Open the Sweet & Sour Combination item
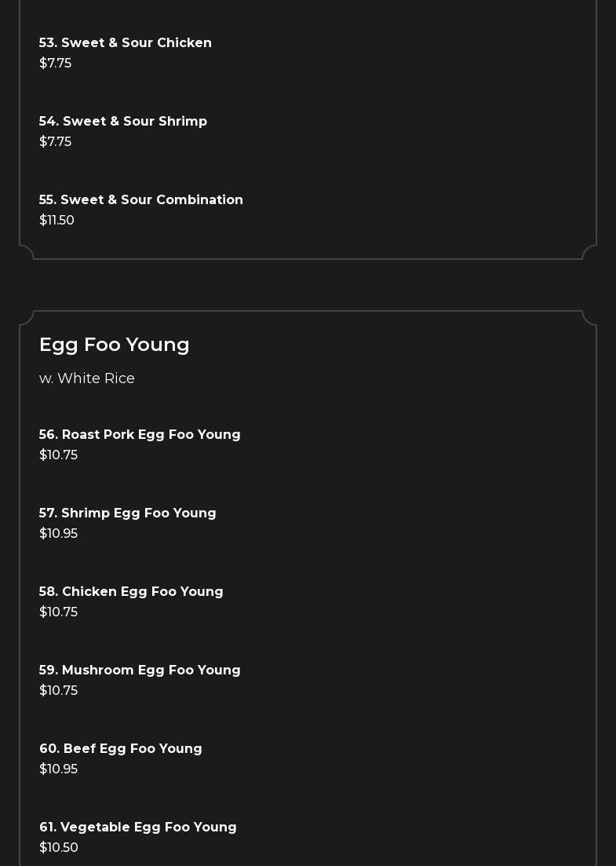Viewport: 616px width, 866px height. coord(141,200)
